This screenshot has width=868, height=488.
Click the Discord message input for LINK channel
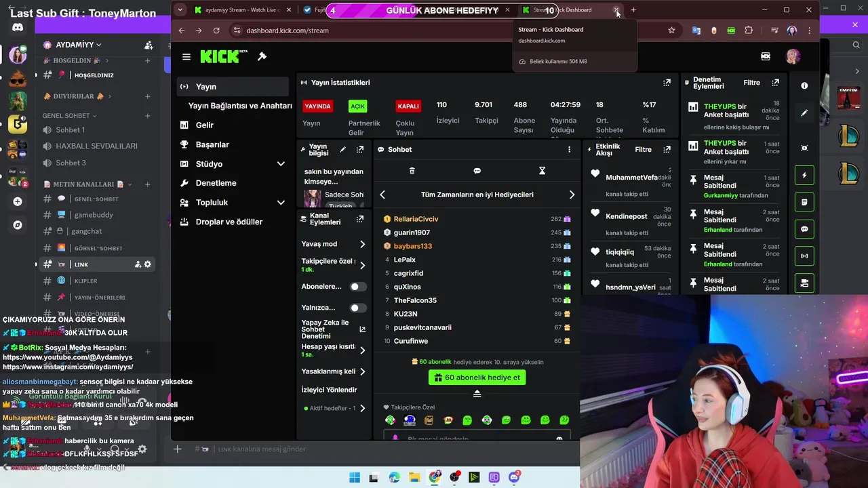[x=373, y=449]
